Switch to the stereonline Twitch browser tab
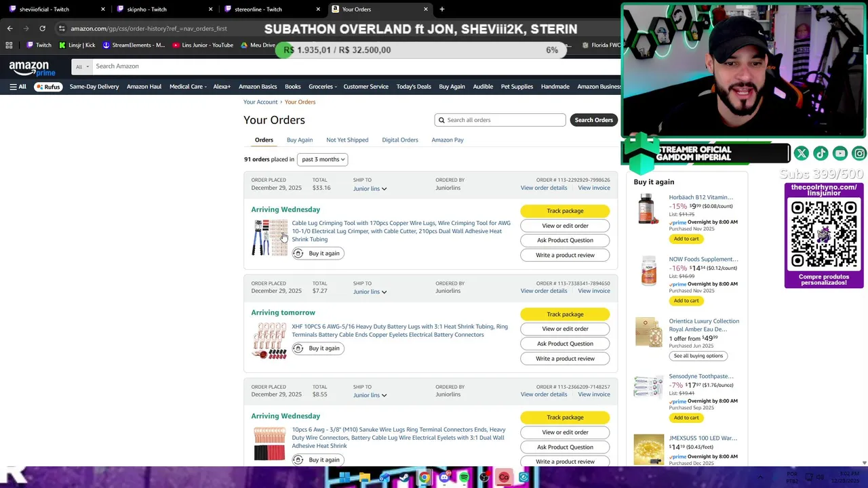Viewport: 868px width, 488px height. (271, 9)
